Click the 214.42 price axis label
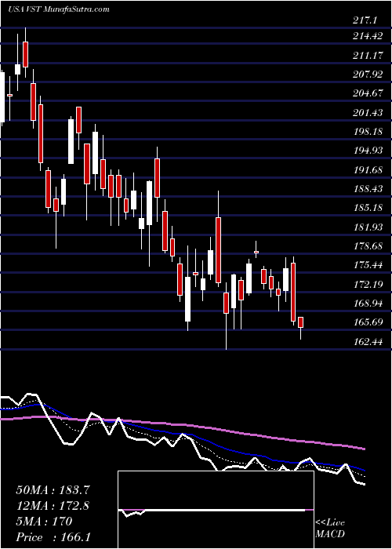392x549 pixels. click(x=368, y=36)
